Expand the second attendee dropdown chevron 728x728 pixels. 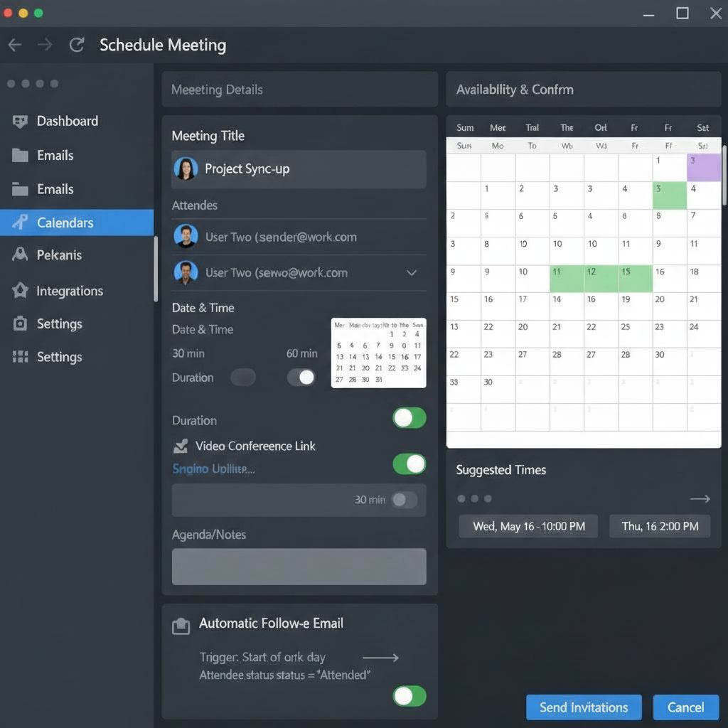411,273
